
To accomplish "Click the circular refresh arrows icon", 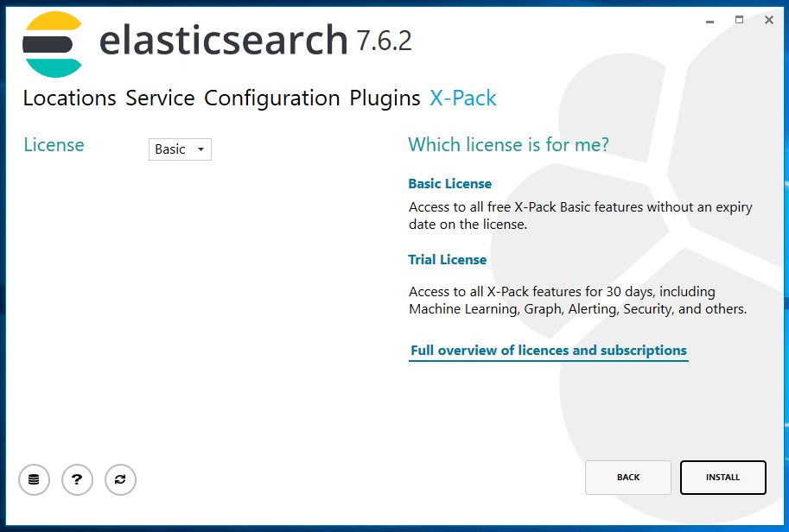I will coord(120,479).
